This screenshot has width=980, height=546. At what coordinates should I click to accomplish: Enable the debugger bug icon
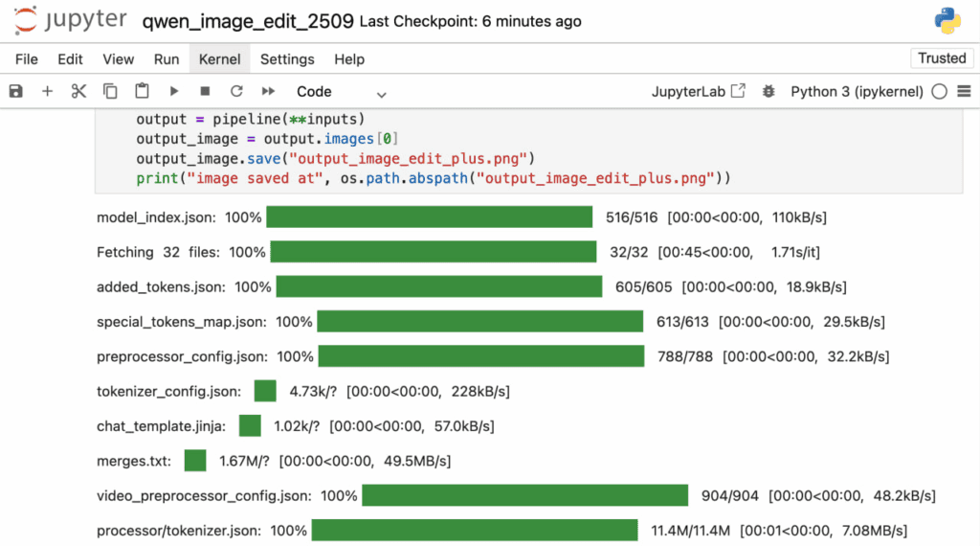tap(768, 92)
